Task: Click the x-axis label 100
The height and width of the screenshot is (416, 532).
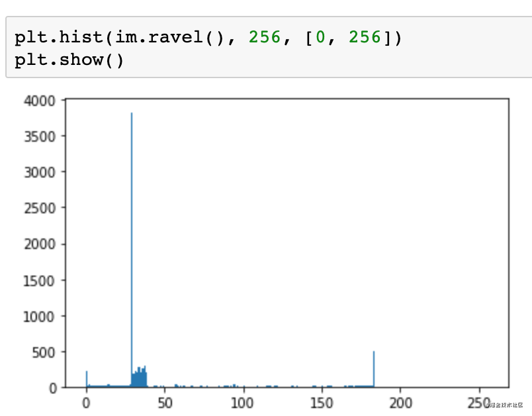Action: (x=242, y=403)
